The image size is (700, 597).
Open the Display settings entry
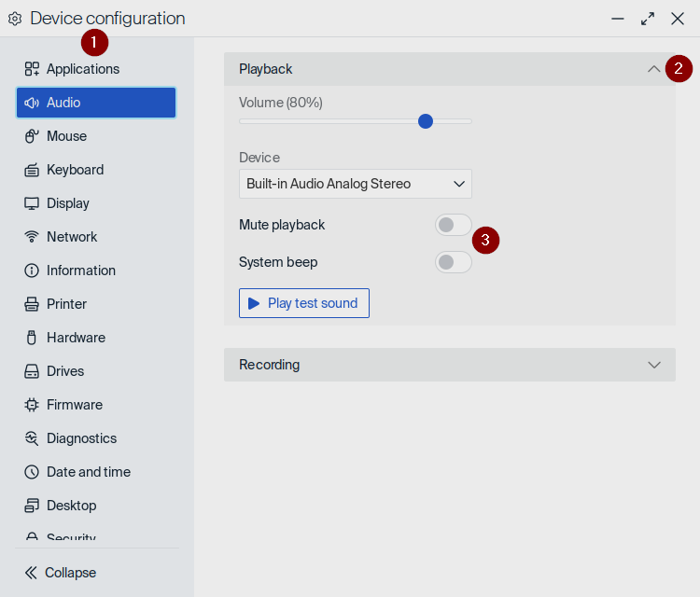68,203
